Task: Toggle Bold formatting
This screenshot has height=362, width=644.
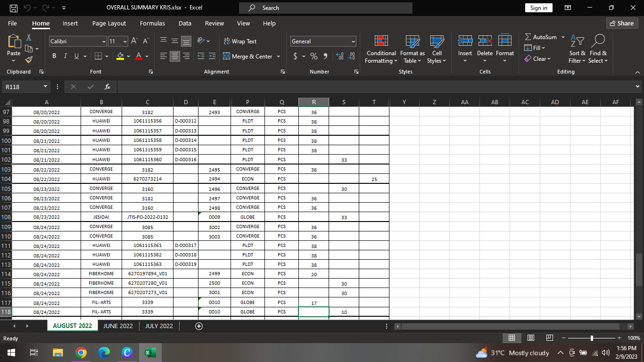Action: point(54,57)
